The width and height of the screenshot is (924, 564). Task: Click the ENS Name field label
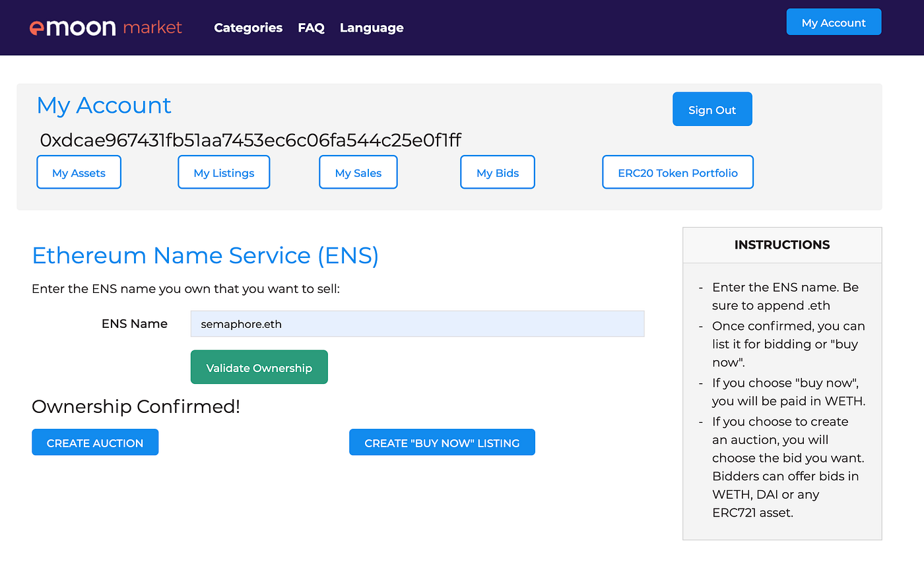[135, 324]
